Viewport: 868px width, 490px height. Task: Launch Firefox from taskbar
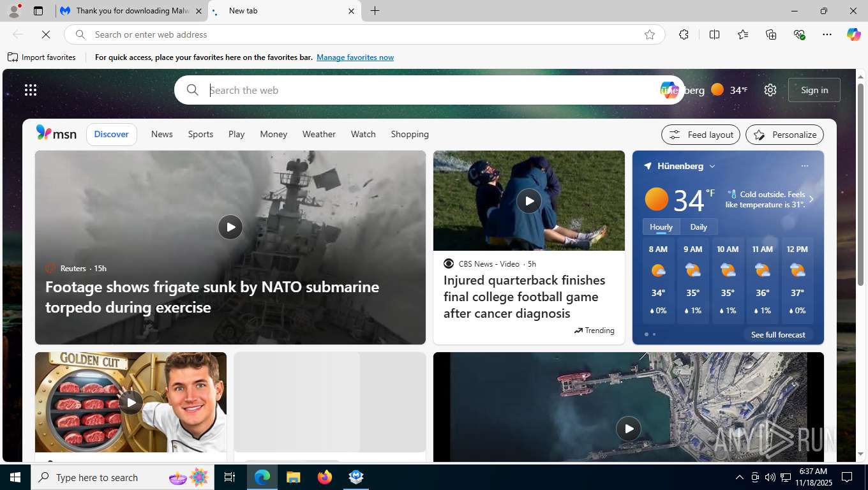[325, 477]
